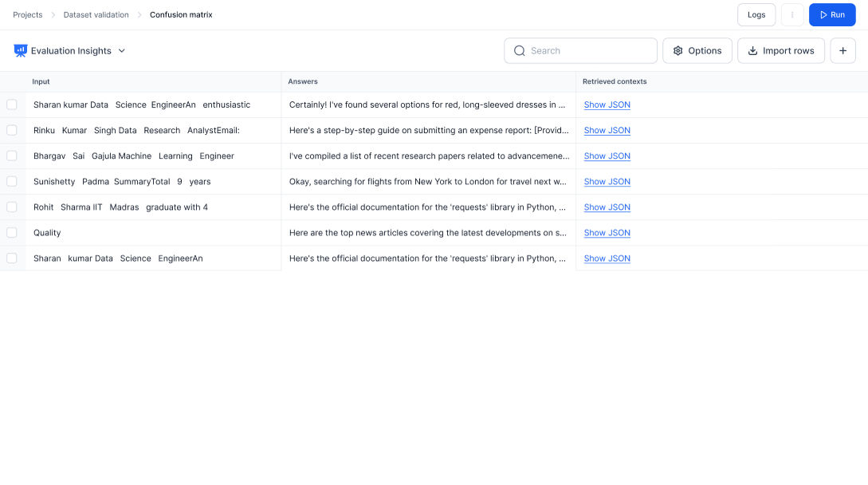The width and height of the screenshot is (868, 485).
Task: Click the answer about red long-sleeved dresses
Action: [427, 104]
